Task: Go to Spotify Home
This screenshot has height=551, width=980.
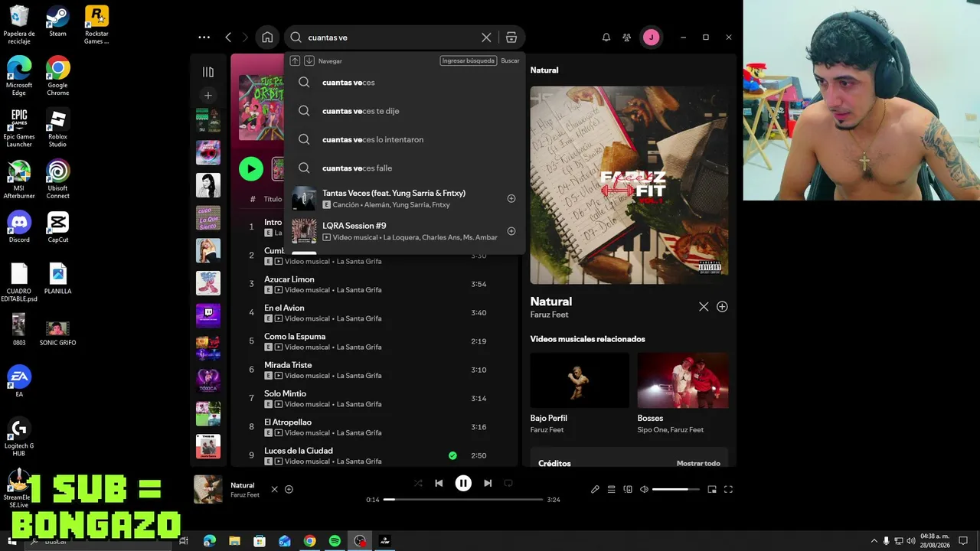Action: tap(267, 37)
